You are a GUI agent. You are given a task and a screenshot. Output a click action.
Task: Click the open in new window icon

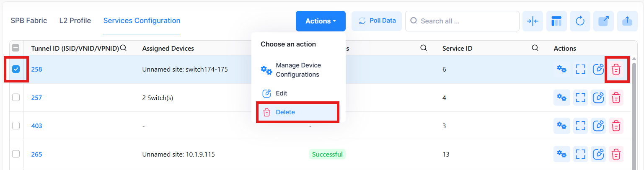[x=604, y=21]
